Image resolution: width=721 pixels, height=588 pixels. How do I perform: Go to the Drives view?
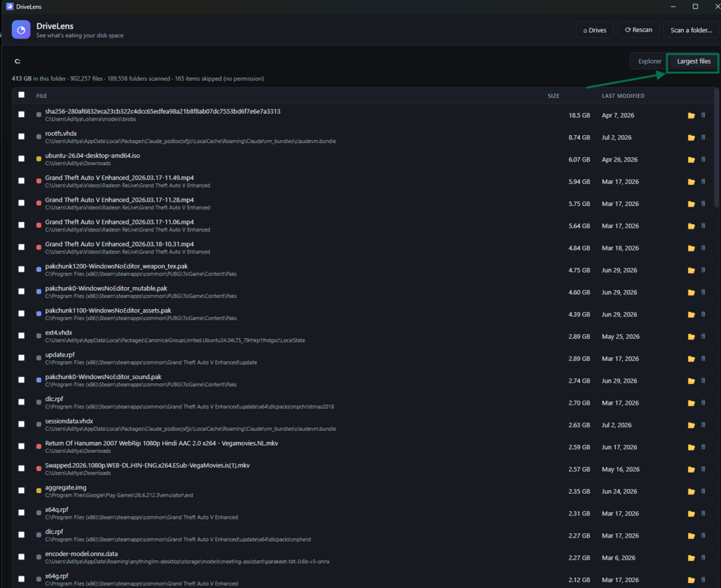tap(595, 30)
